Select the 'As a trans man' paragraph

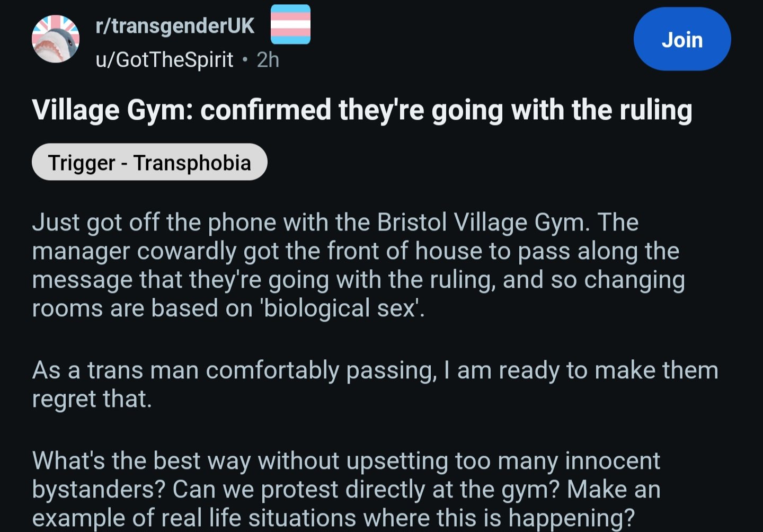[x=375, y=384]
